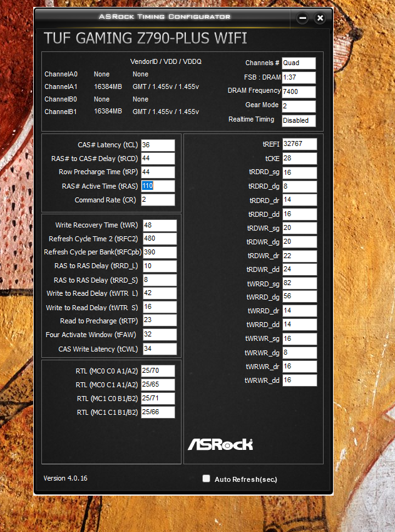
Task: Toggle the Auto Refresh(sec) checkbox
Action: point(206,478)
